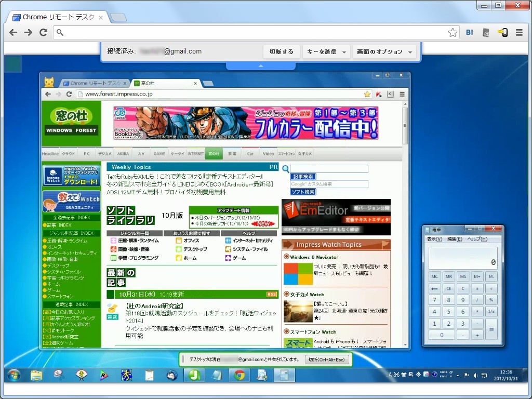Open Chrome from the remote taskbar
532x399 pixels.
(x=239, y=375)
